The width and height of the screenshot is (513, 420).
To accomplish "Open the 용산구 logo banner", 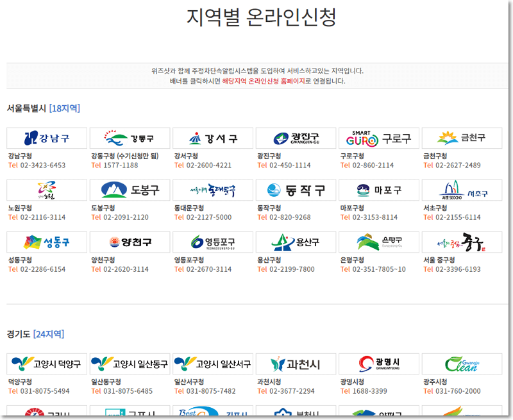I will [296, 242].
